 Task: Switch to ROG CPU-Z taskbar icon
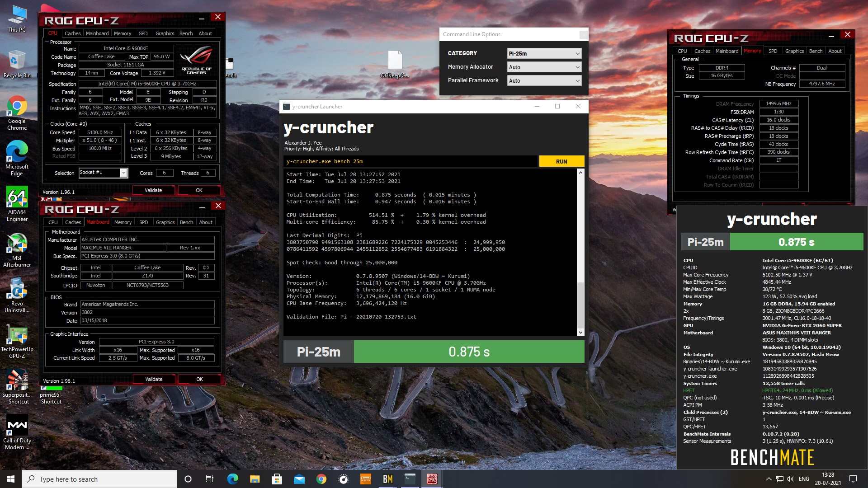coord(432,479)
